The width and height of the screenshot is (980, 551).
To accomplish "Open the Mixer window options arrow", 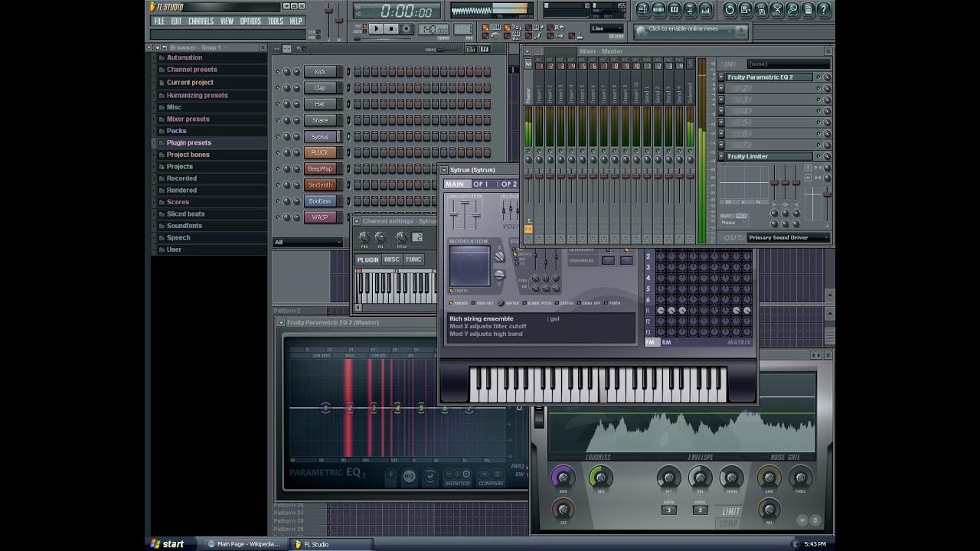I will coord(527,51).
